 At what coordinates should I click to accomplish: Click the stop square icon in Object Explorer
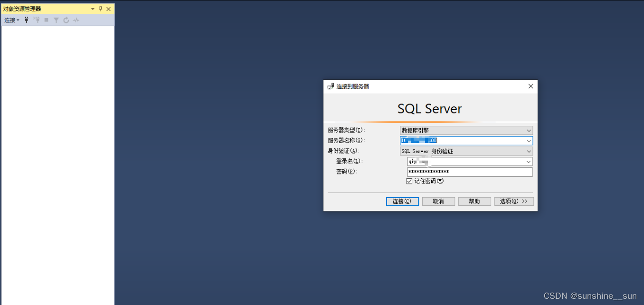point(46,20)
